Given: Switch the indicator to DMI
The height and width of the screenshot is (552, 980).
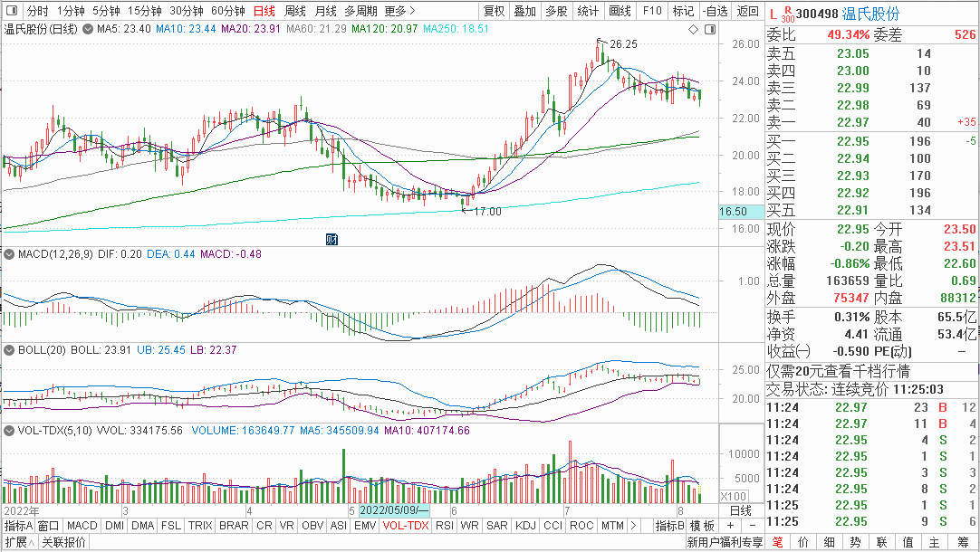Looking at the screenshot, I should (114, 526).
